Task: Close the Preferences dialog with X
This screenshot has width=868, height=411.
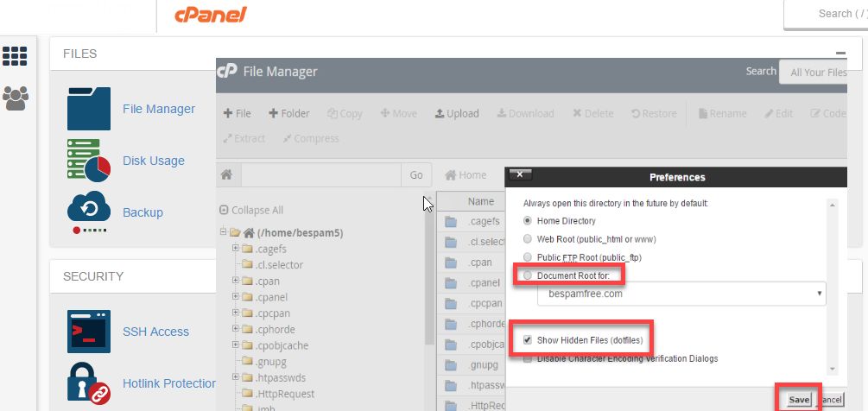Action: (x=520, y=174)
